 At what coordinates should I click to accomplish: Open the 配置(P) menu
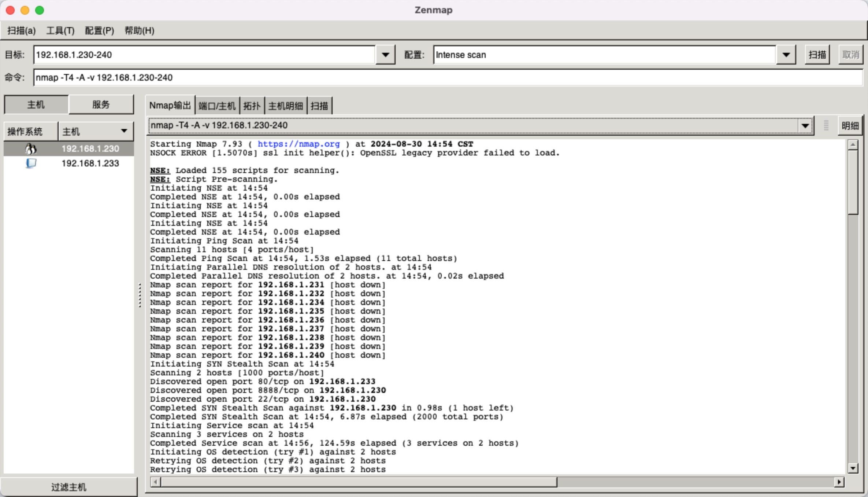pos(99,30)
